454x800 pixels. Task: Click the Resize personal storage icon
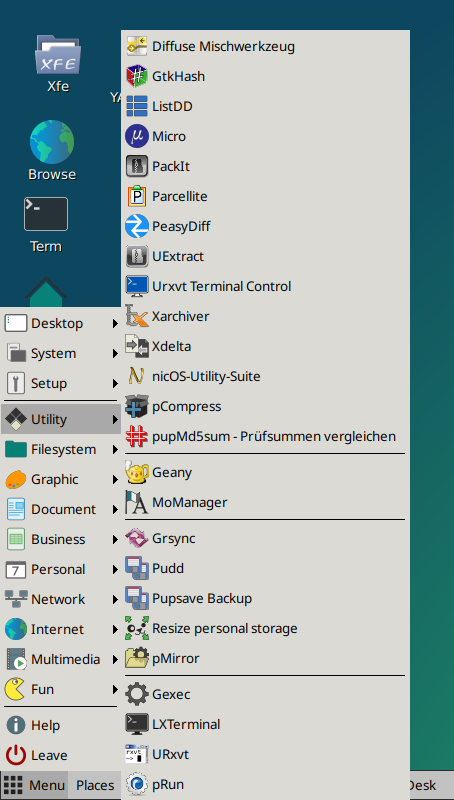point(137,629)
